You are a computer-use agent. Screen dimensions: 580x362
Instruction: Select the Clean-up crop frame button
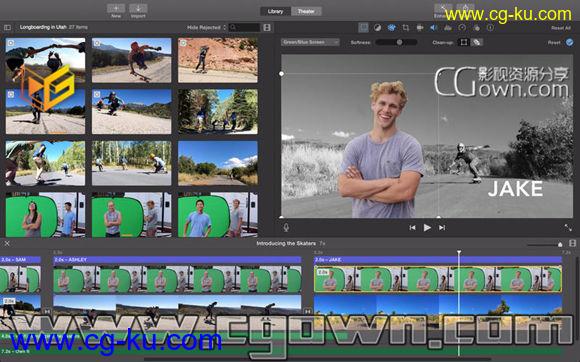(463, 42)
